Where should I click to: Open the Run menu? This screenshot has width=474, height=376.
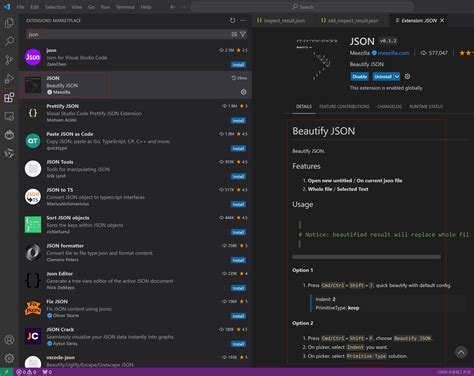pos(105,7)
